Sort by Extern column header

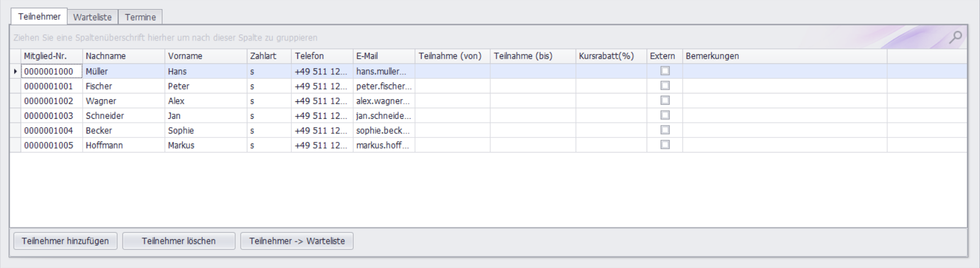(665, 56)
